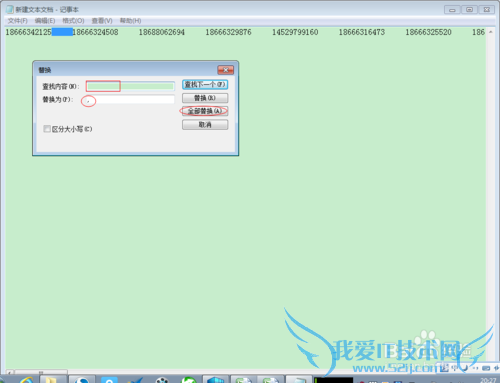Click the 查找内容 input field

[x=130, y=86]
